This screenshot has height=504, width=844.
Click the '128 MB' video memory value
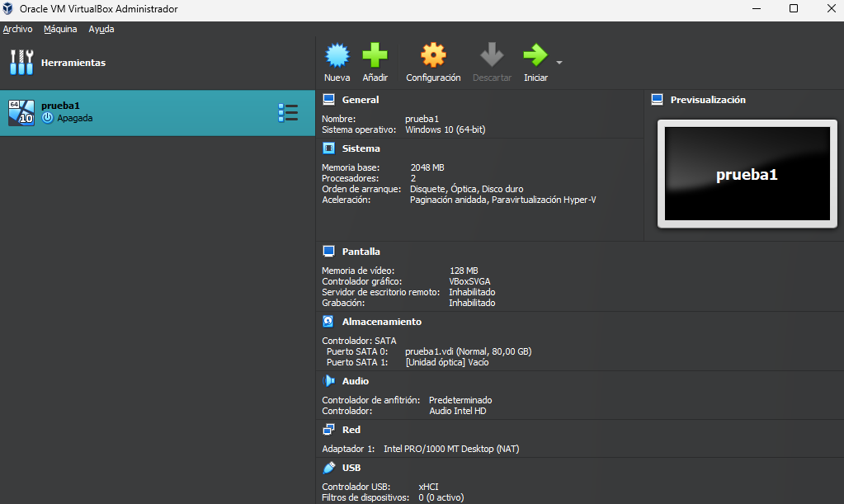(x=464, y=271)
